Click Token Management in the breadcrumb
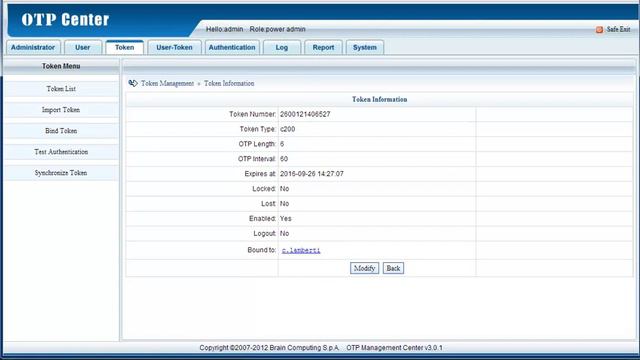The image size is (640, 360). pos(167,83)
